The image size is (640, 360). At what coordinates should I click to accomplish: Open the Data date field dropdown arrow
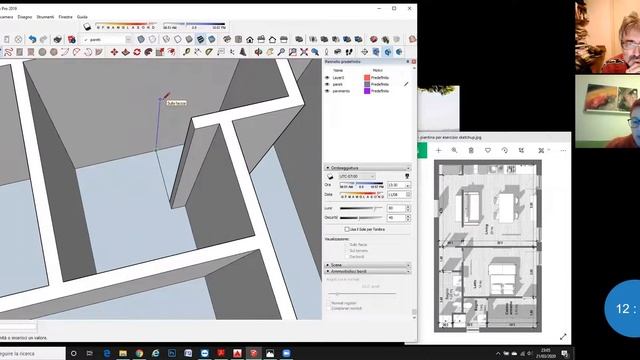point(407,195)
